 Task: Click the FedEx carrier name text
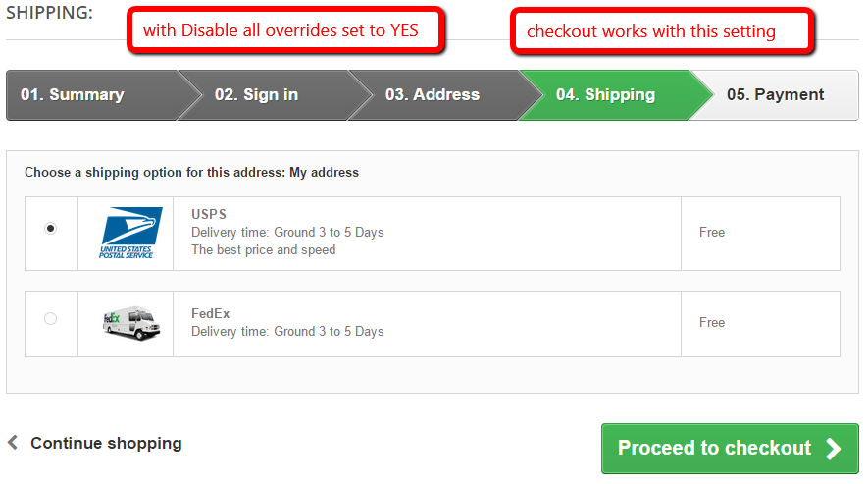pos(211,313)
